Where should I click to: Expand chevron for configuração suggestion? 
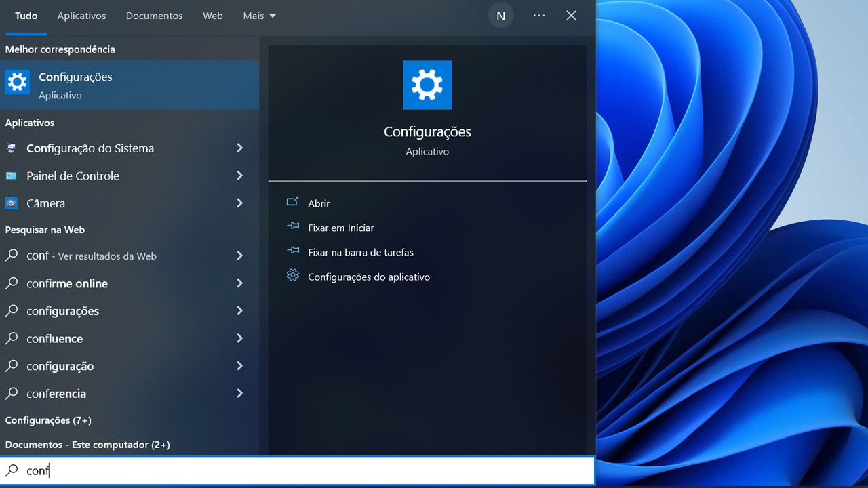click(x=239, y=365)
